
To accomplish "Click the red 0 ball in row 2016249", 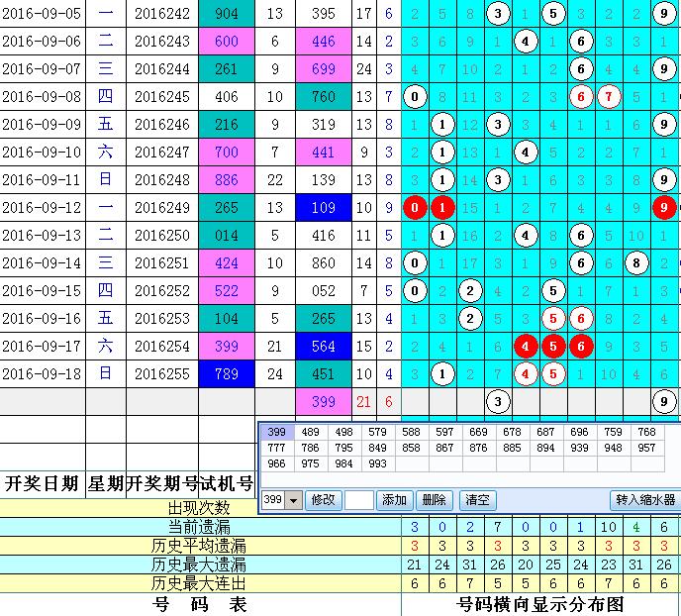I will tap(416, 208).
